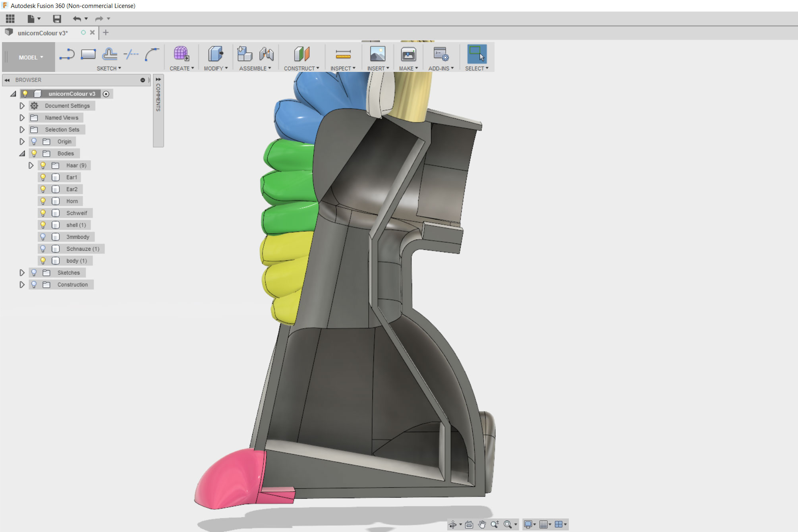Click the New Component icon
Image resolution: width=798 pixels, height=532 pixels.
coord(244,54)
